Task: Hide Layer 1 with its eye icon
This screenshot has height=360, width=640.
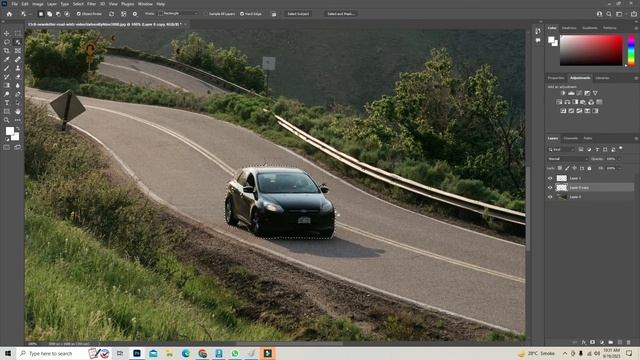Action: tap(550, 178)
